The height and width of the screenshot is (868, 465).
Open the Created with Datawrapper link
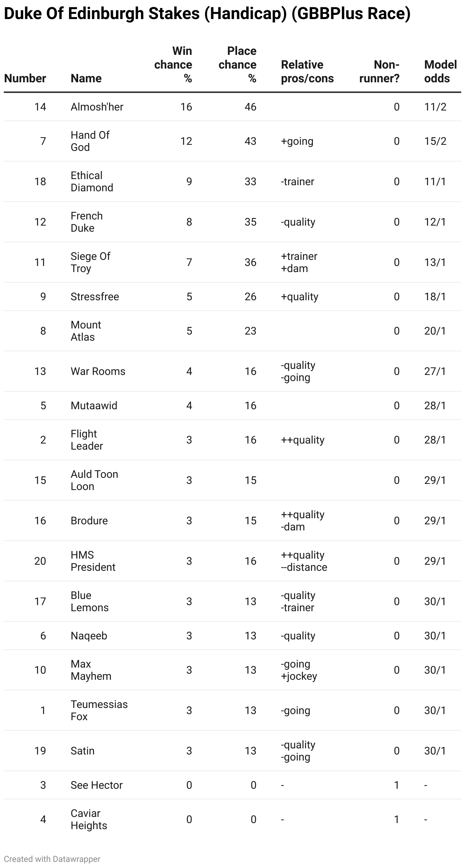[x=52, y=859]
